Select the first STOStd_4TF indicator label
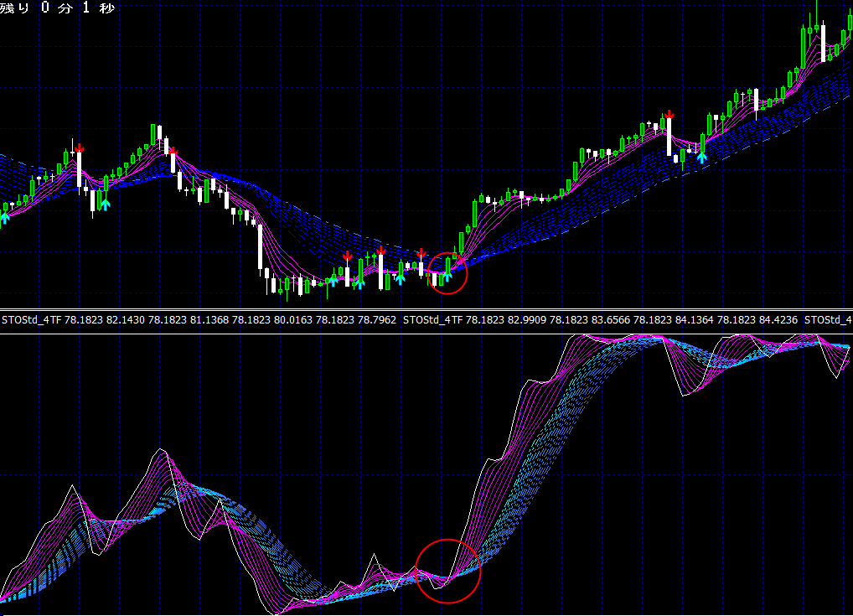Viewport: 853px width, 616px height. [32, 320]
